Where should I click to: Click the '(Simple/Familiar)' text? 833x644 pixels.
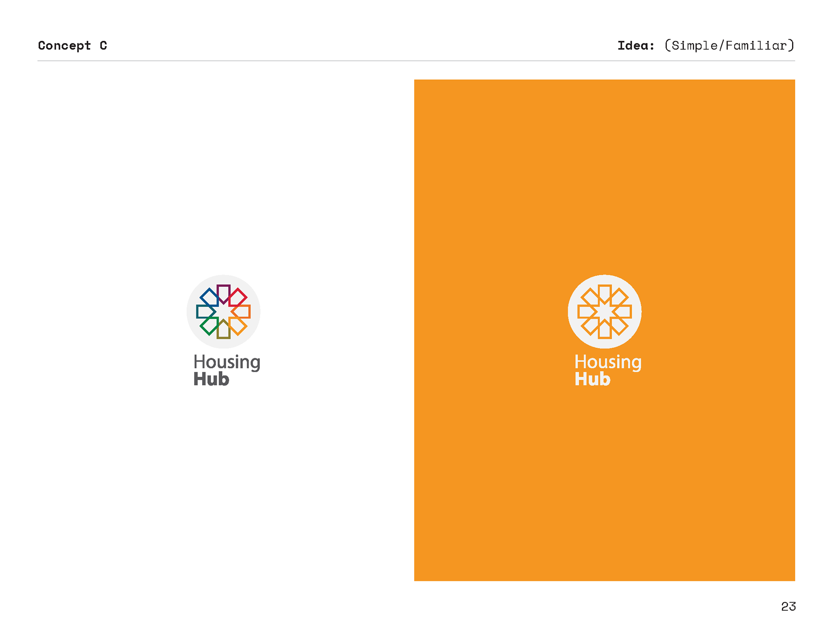pyautogui.click(x=729, y=46)
